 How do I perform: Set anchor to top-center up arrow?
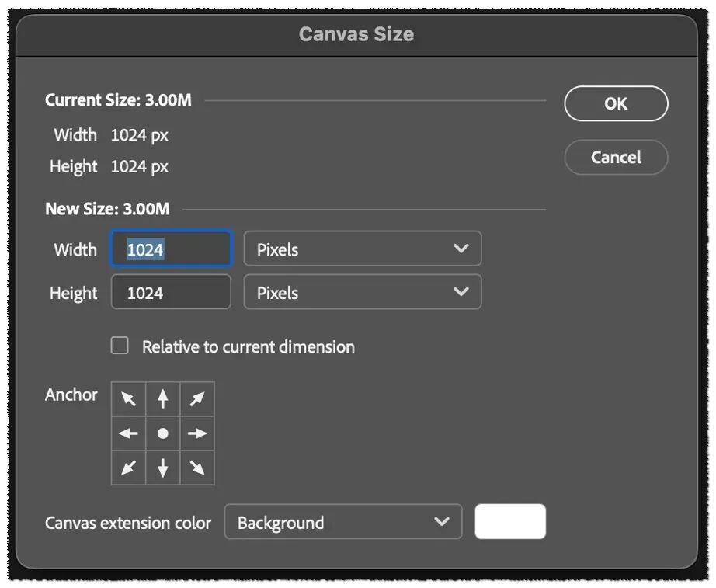(x=163, y=398)
